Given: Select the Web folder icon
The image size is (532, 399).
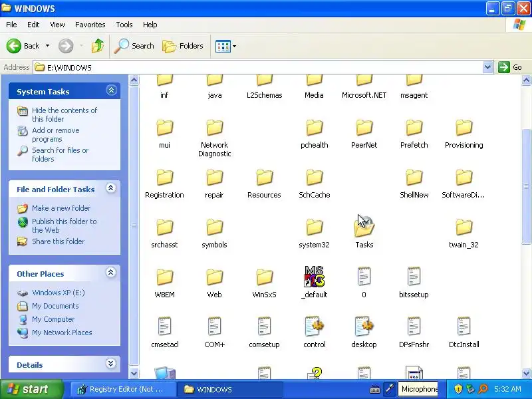Looking at the screenshot, I should (214, 277).
